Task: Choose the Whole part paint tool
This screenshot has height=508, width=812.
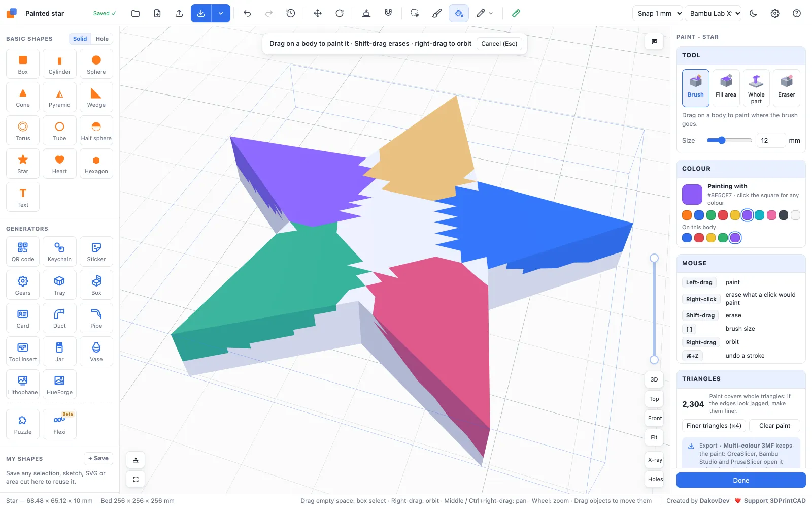Action: [756, 88]
